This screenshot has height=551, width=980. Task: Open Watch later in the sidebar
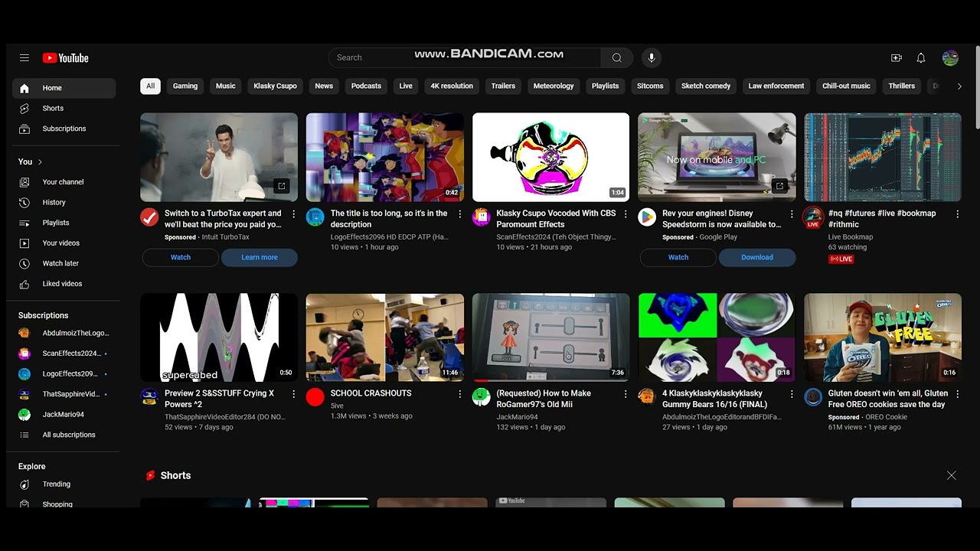pos(64,263)
